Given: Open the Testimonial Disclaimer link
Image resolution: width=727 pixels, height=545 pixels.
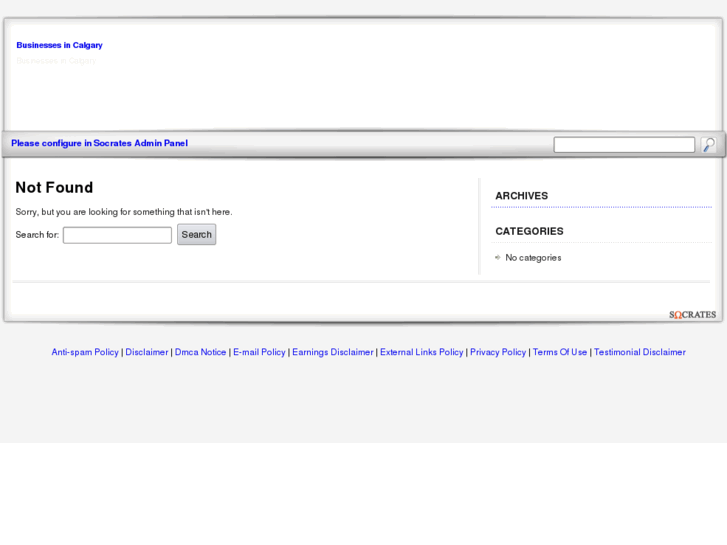Looking at the screenshot, I should tap(639, 352).
